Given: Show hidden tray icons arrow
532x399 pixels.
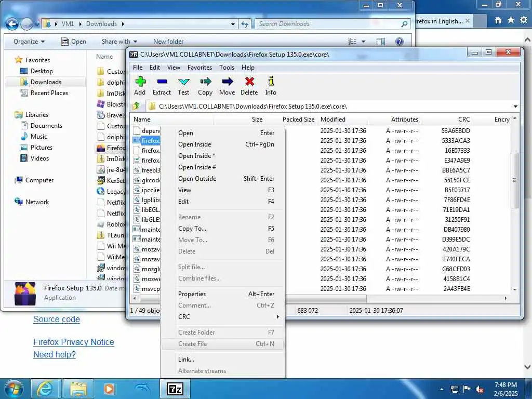Looking at the screenshot, I should 442,389.
